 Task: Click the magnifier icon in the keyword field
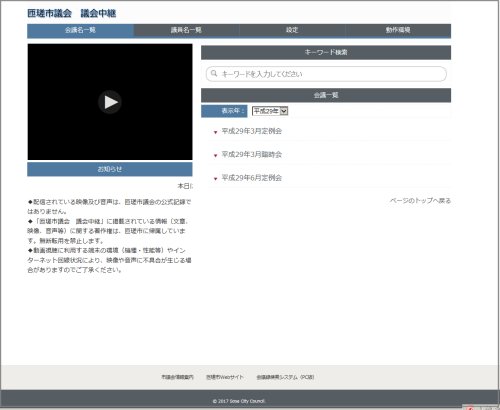(x=214, y=73)
